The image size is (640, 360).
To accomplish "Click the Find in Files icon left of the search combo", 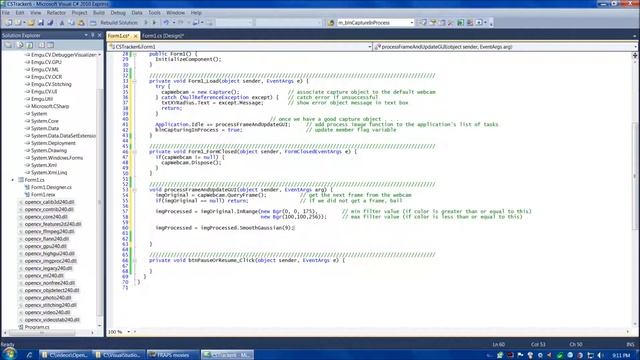I will 331,23.
